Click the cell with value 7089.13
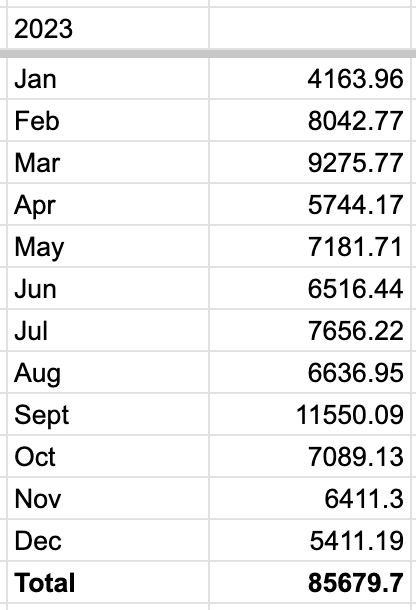The width and height of the screenshot is (416, 610). pos(310,457)
